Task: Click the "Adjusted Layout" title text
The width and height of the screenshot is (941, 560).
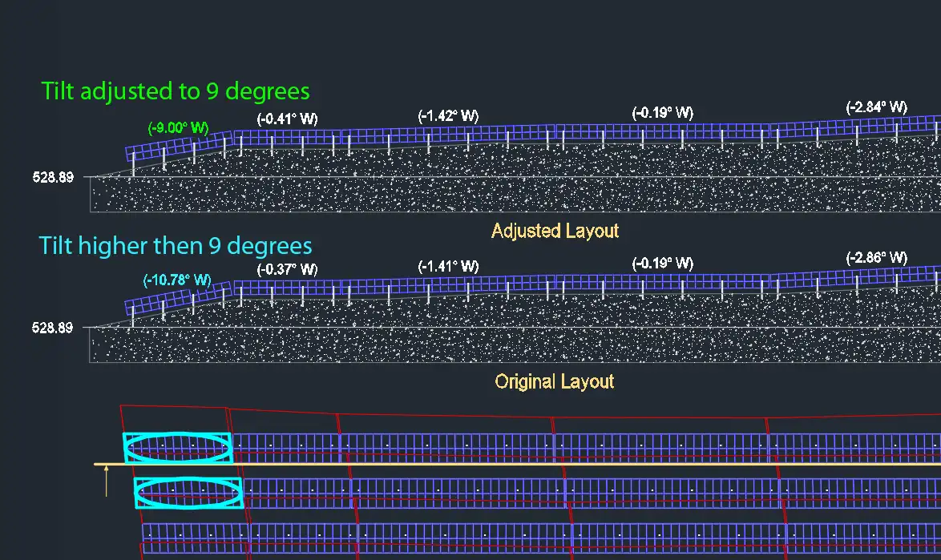Action: (555, 232)
